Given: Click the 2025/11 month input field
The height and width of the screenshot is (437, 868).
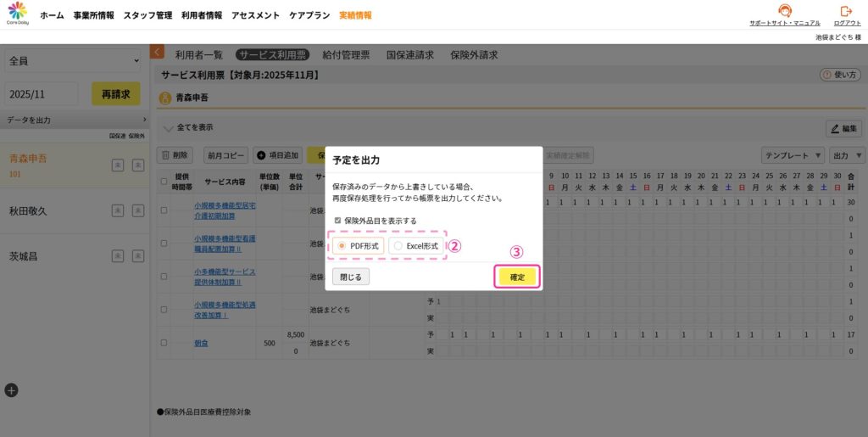Looking at the screenshot, I should [42, 94].
